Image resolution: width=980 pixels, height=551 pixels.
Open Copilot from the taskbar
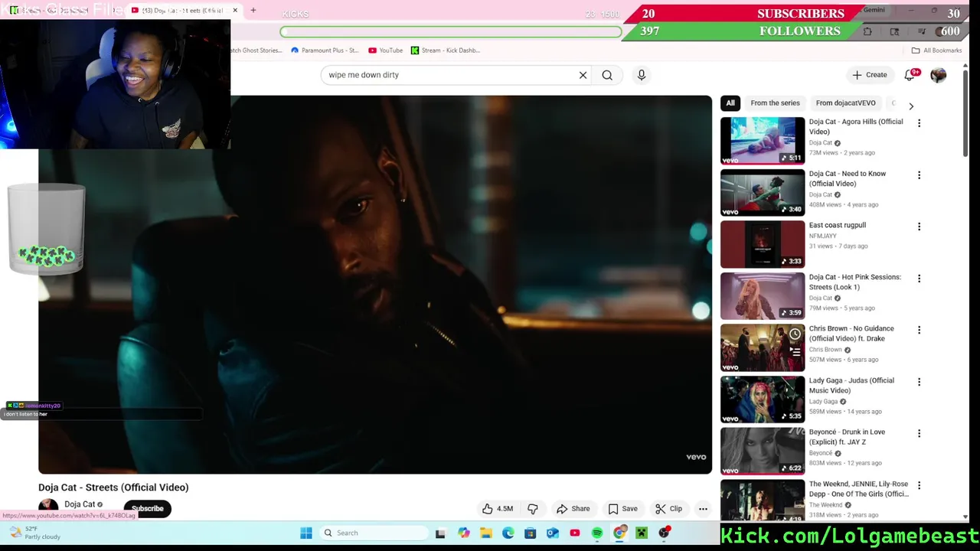point(464,533)
